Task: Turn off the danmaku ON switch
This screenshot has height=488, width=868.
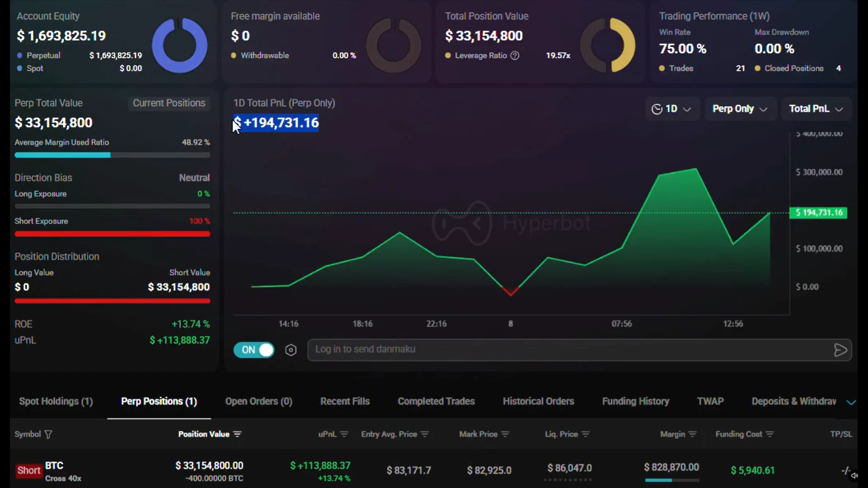Action: tap(254, 350)
